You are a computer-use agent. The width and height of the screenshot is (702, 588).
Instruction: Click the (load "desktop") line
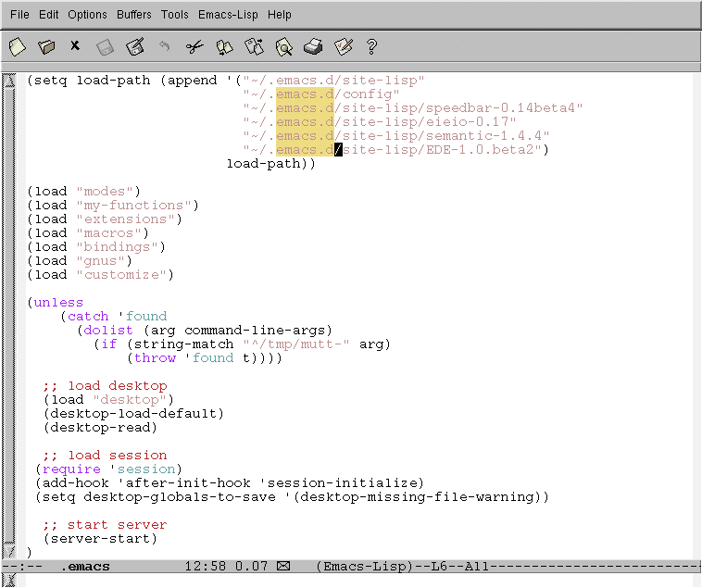click(x=108, y=400)
